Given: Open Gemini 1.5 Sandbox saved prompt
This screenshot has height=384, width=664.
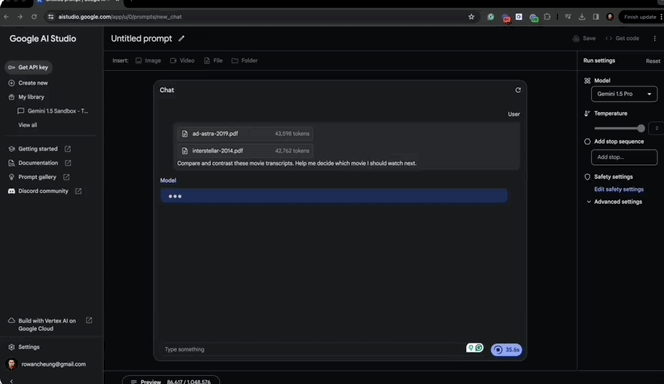Looking at the screenshot, I should tap(53, 111).
